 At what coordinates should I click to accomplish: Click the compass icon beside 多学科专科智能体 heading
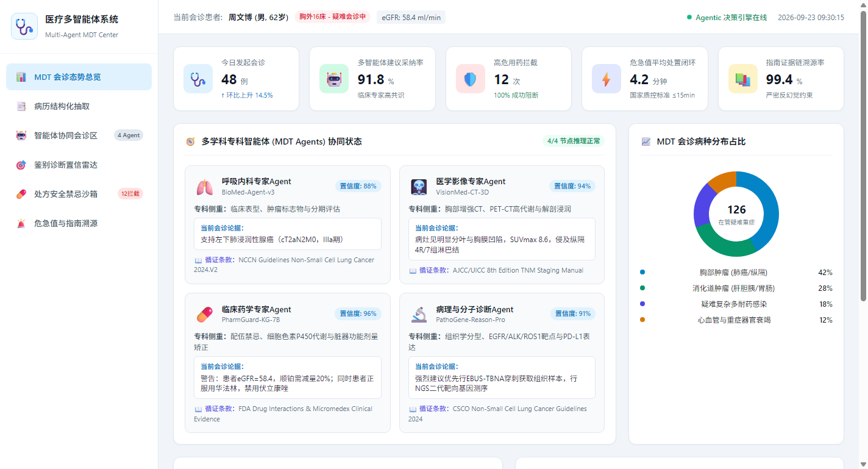tap(190, 141)
